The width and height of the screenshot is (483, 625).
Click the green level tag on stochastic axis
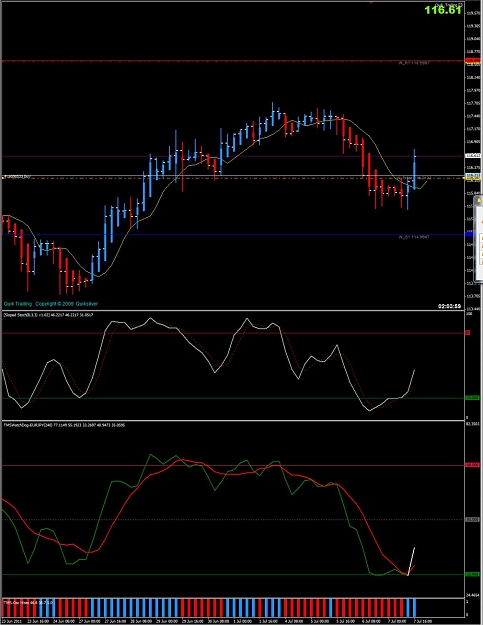pos(473,398)
